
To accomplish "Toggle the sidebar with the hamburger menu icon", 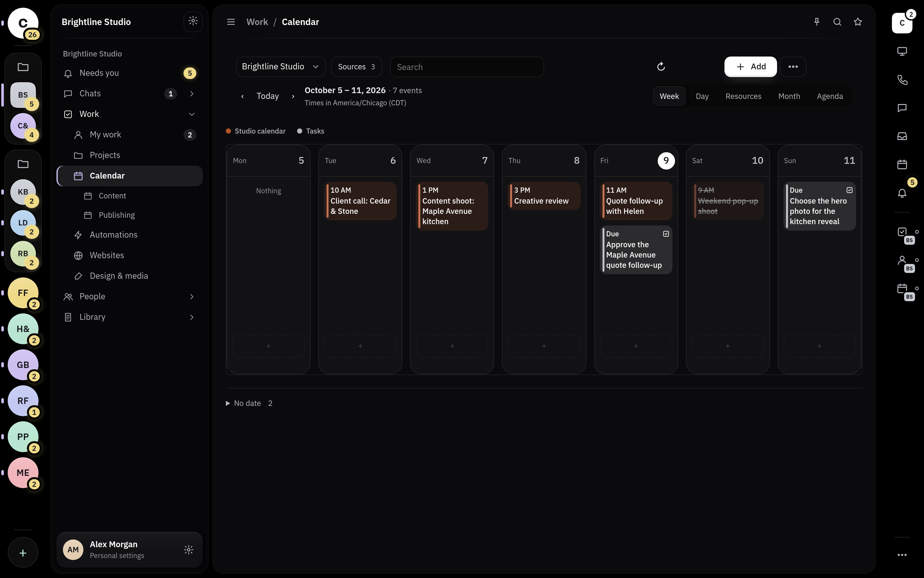I will click(231, 22).
